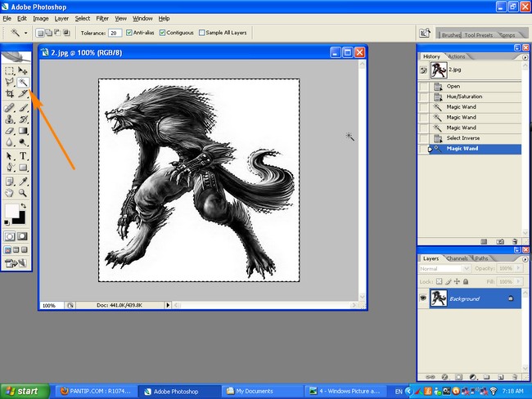The image size is (532, 399).
Task: Select the Rectangle shape tool
Action: click(x=23, y=168)
